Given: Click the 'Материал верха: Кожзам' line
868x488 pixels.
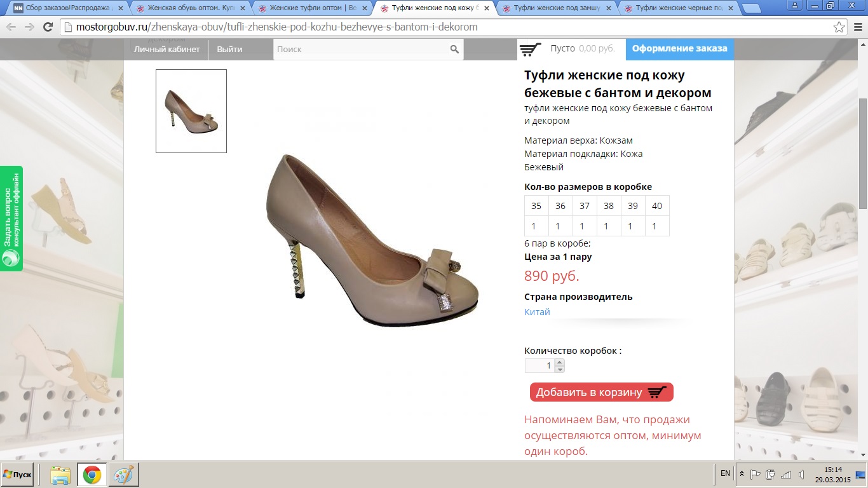Looking at the screenshot, I should [578, 140].
